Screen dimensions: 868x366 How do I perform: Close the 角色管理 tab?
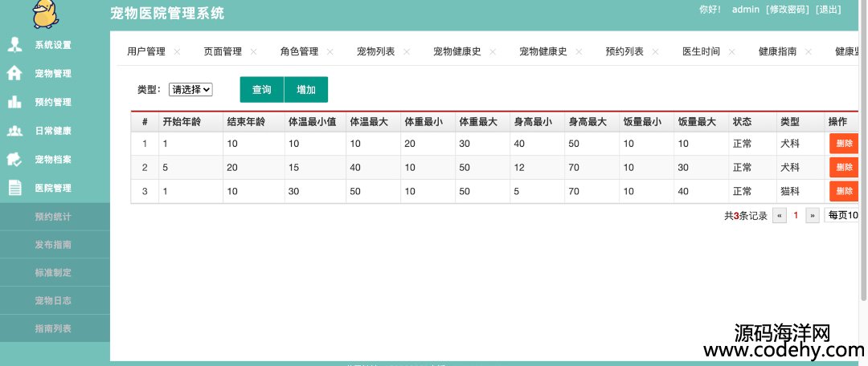330,51
